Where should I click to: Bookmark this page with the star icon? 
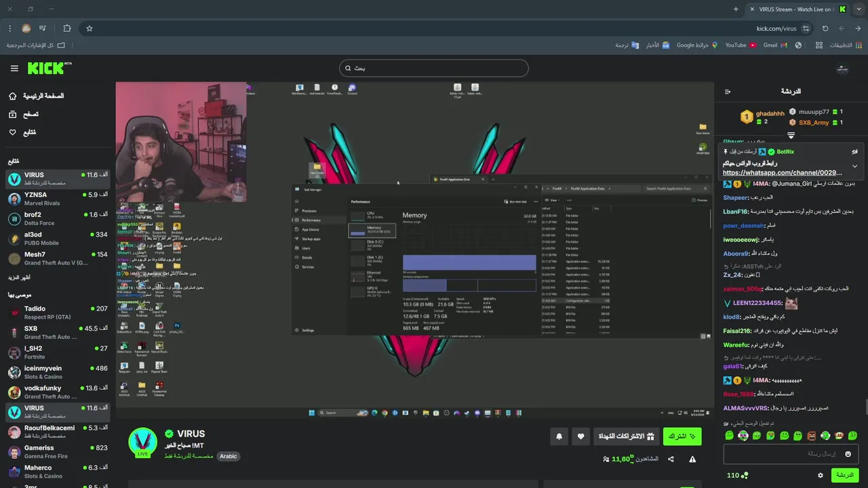coord(89,28)
